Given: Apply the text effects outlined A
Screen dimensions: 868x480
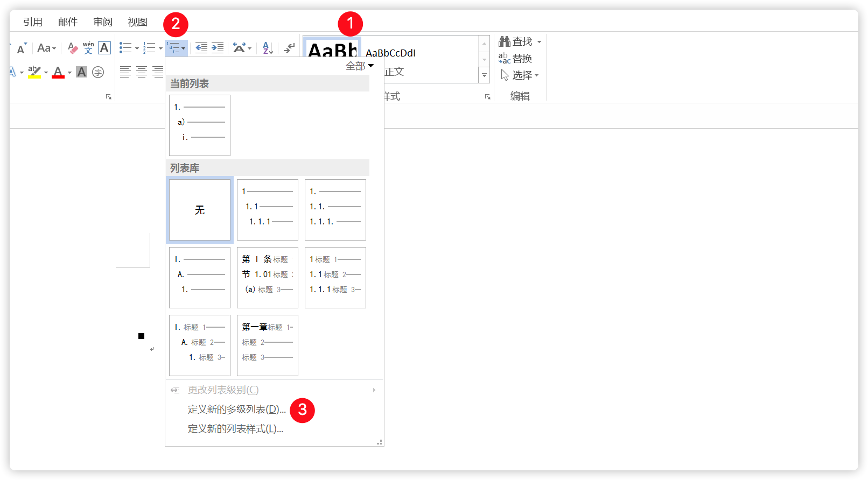Looking at the screenshot, I should 13,72.
